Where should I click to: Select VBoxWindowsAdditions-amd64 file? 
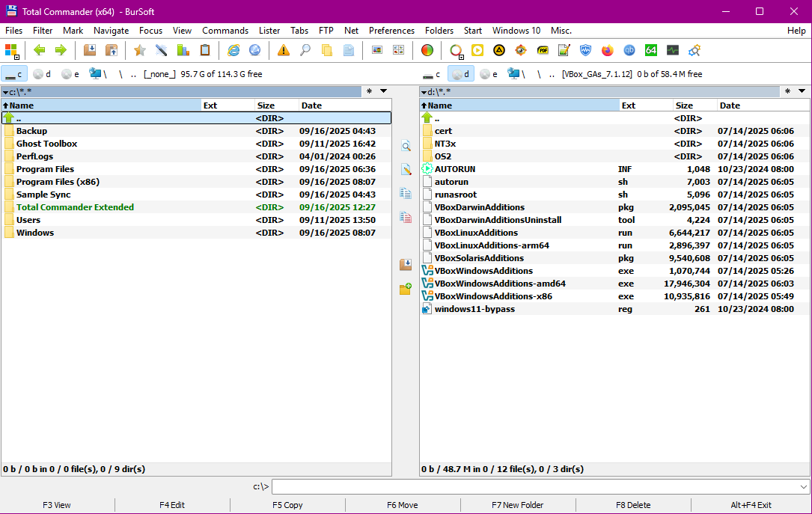click(x=614, y=284)
